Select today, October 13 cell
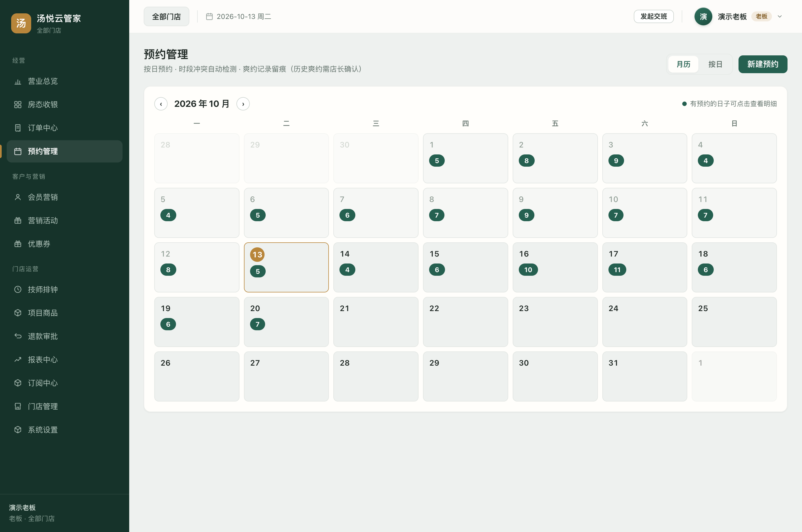This screenshot has height=532, width=802. click(x=286, y=267)
